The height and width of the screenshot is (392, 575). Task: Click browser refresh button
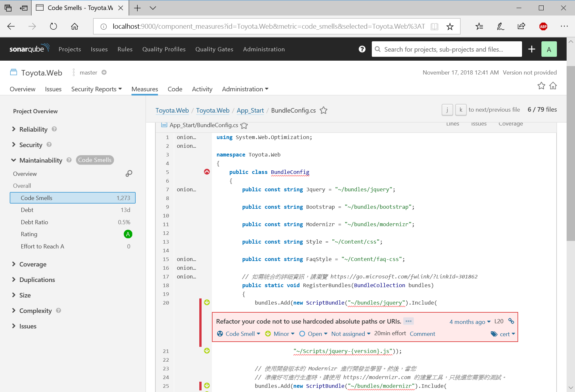pos(53,26)
